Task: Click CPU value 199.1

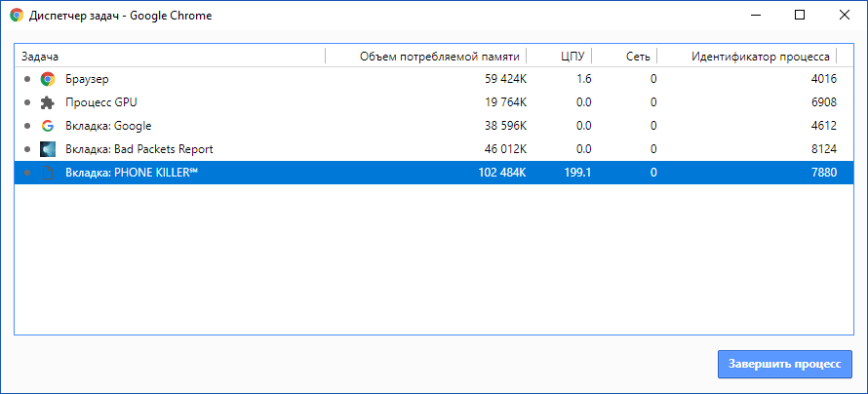Action: 578,173
